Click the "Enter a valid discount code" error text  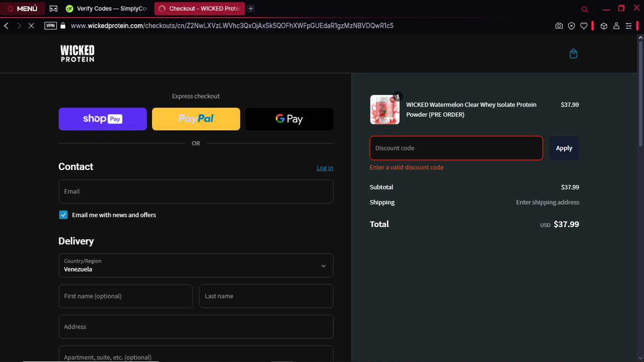(x=407, y=167)
